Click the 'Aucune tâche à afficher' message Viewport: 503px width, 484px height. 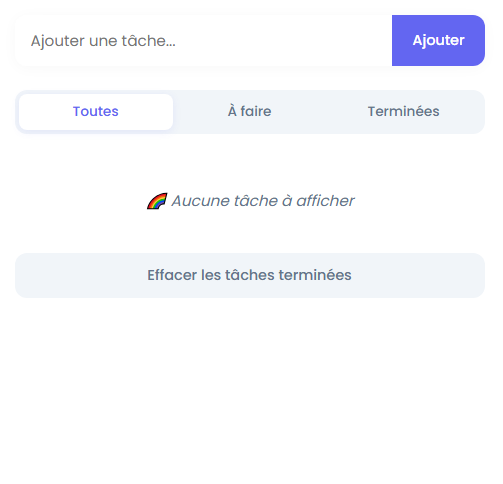251,201
